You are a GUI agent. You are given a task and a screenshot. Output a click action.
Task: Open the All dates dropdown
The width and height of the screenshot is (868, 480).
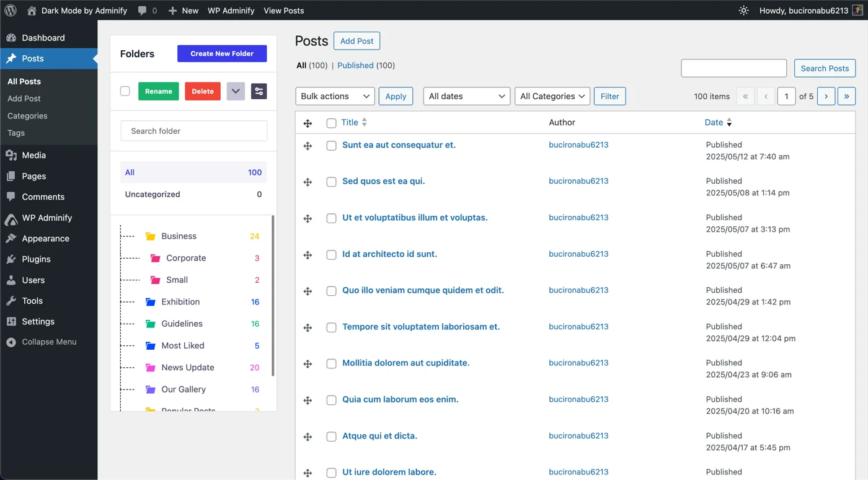[466, 96]
